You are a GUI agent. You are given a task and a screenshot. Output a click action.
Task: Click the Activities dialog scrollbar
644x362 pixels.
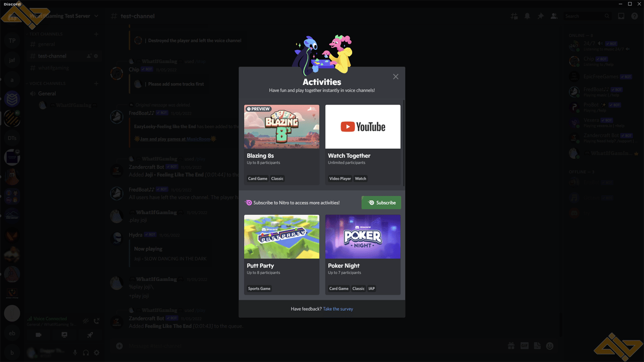[404, 143]
